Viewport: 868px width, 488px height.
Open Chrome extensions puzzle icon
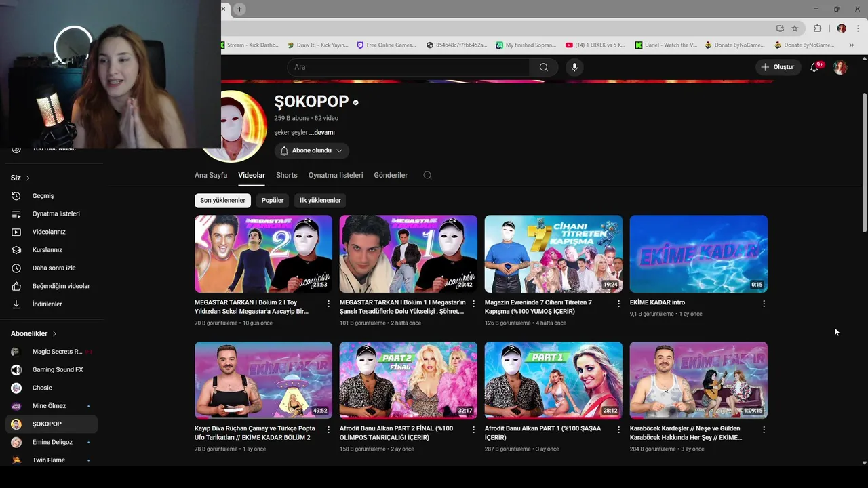click(817, 28)
